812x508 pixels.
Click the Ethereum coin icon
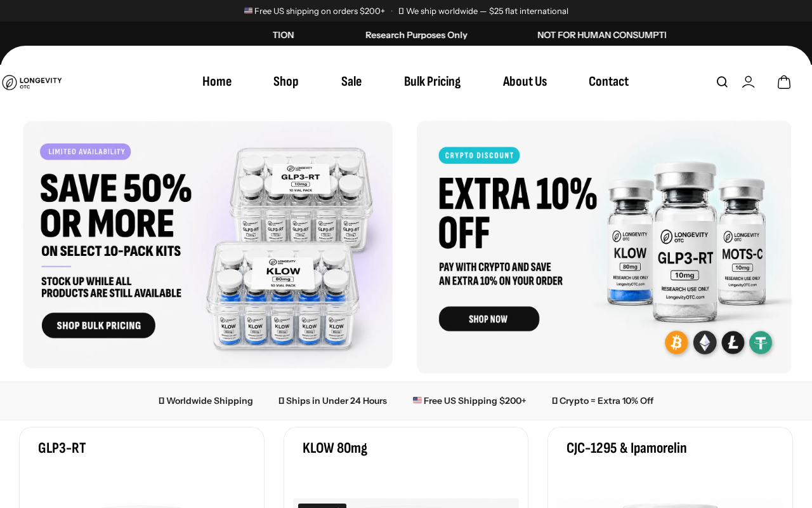(705, 343)
